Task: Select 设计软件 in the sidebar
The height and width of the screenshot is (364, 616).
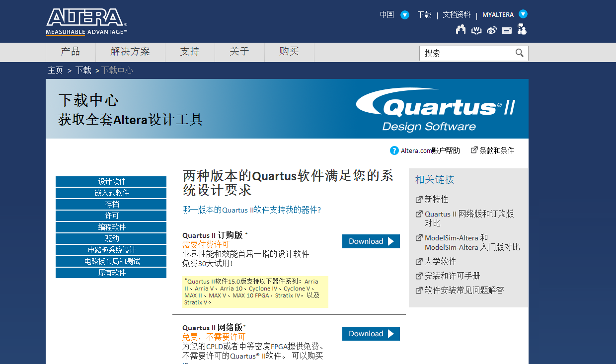Action: pos(111,181)
